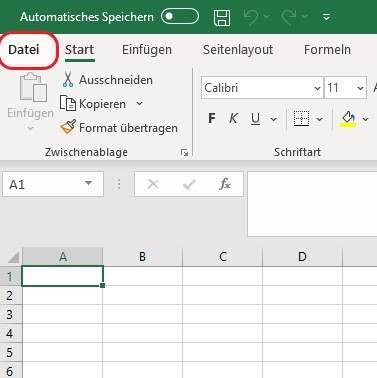Select column D header
Viewport: 377px width, 378px height.
coord(302,257)
